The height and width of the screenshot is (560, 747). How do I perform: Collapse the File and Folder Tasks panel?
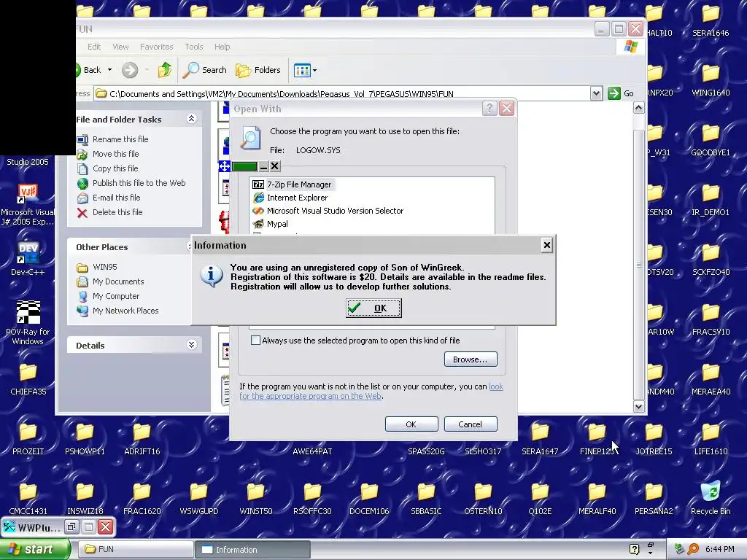click(x=191, y=119)
